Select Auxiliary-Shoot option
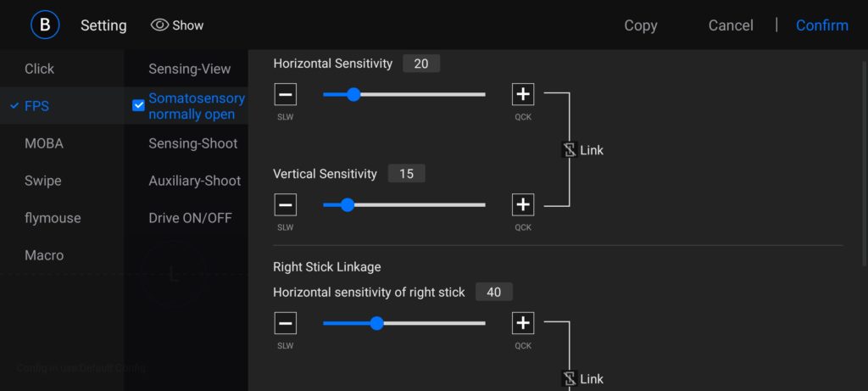This screenshot has width=868, height=391. pyautogui.click(x=195, y=181)
